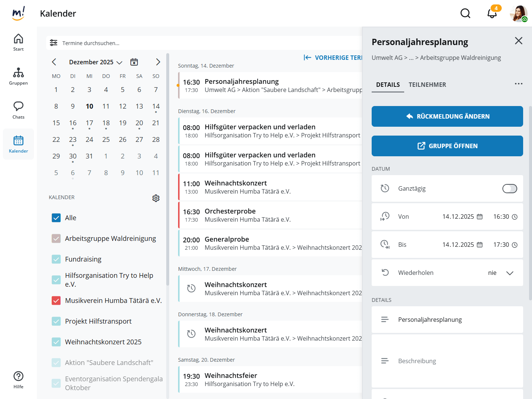This screenshot has width=532, height=399.
Task: Open the search magnifier icon
Action: pyautogui.click(x=465, y=14)
